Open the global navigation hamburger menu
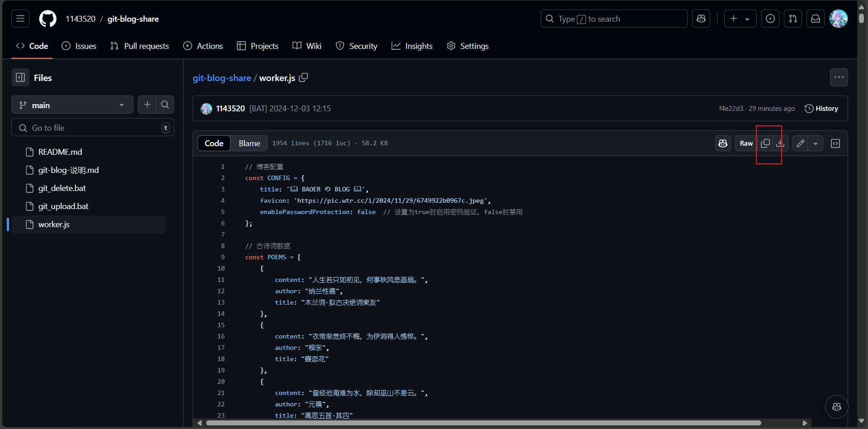868x429 pixels. [20, 19]
